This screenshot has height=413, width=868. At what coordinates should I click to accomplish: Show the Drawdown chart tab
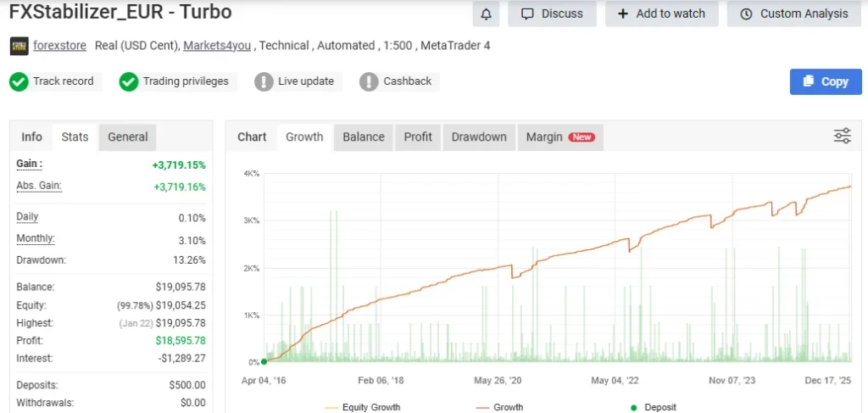click(x=479, y=137)
